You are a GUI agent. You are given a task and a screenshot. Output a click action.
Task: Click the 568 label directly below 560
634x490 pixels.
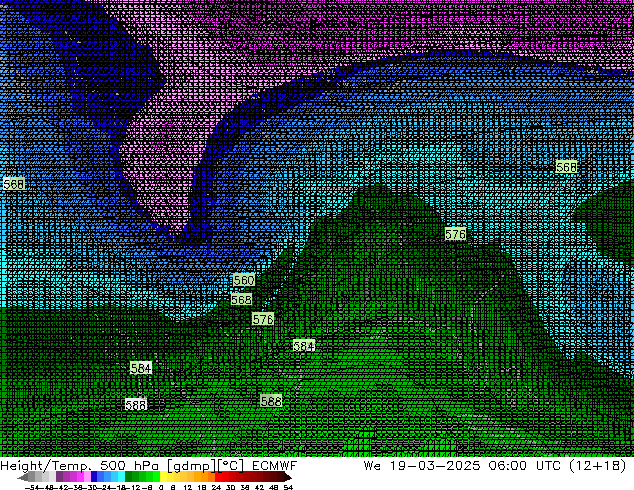[241, 300]
